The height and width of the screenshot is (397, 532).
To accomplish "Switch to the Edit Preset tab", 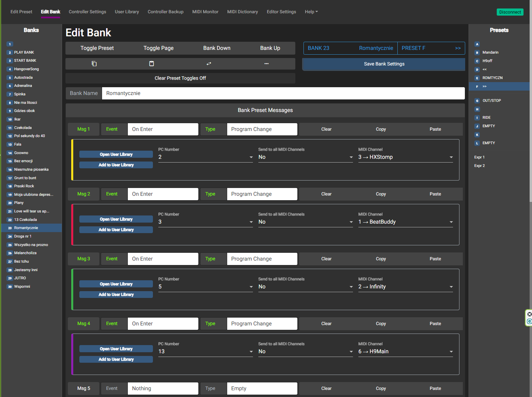I will (x=21, y=12).
